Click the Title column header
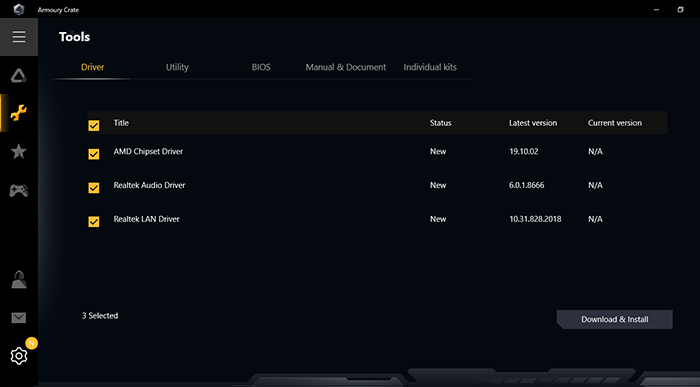This screenshot has width=700, height=387. 121,123
